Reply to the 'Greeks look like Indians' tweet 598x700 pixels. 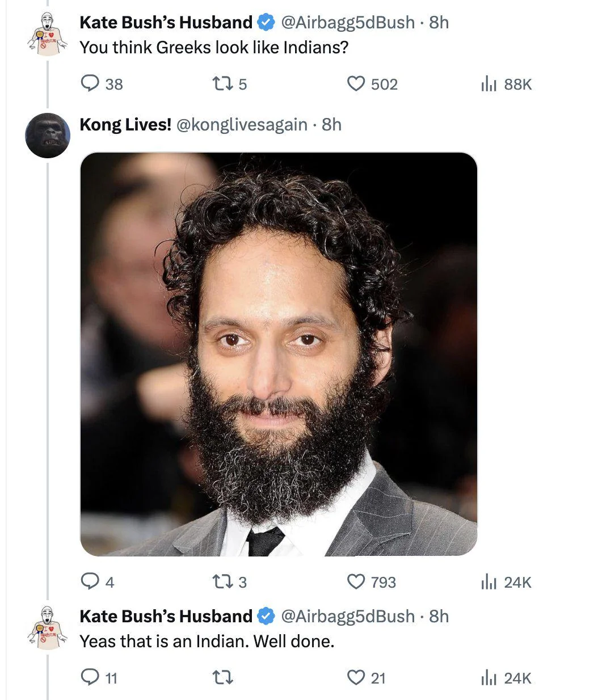102,84
